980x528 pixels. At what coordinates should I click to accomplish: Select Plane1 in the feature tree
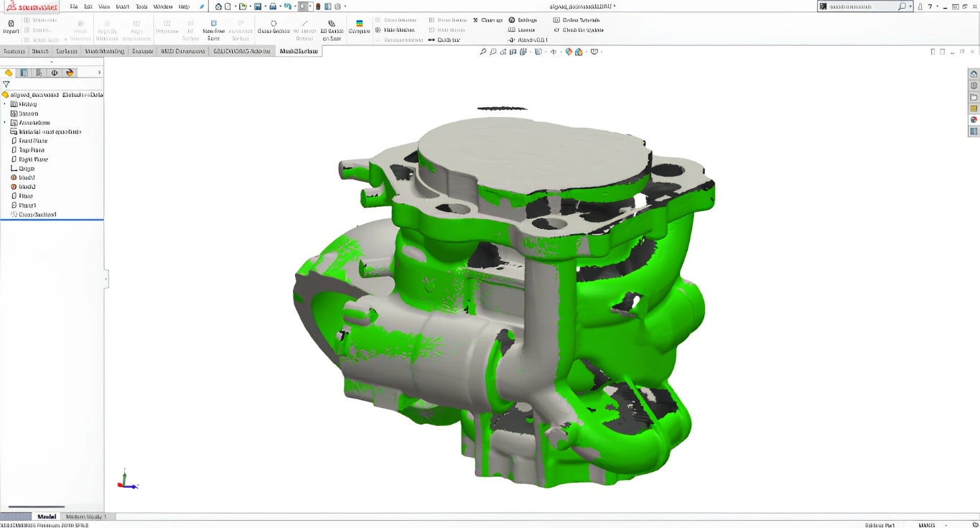pos(23,205)
